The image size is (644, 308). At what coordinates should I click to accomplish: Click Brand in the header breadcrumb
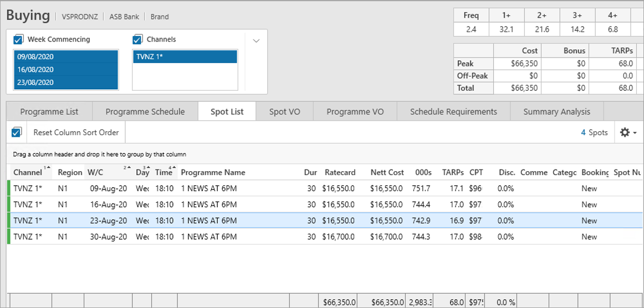(160, 17)
